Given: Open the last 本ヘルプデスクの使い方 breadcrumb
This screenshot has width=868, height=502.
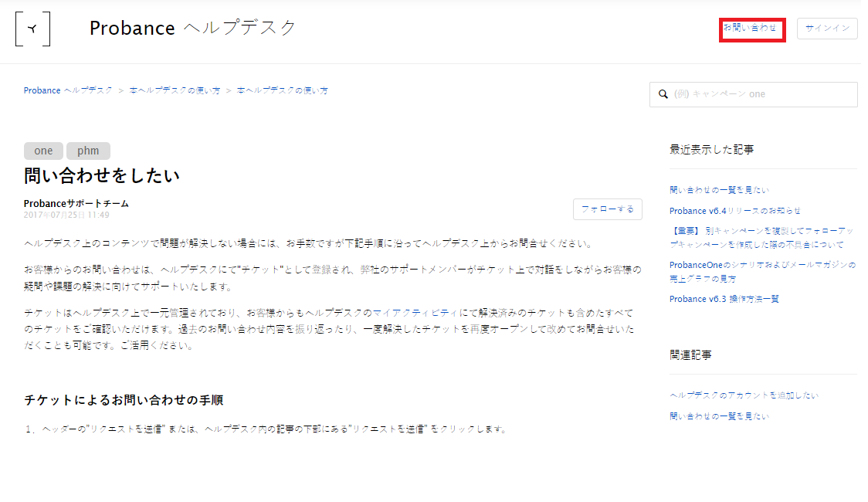Looking at the screenshot, I should coord(283,90).
